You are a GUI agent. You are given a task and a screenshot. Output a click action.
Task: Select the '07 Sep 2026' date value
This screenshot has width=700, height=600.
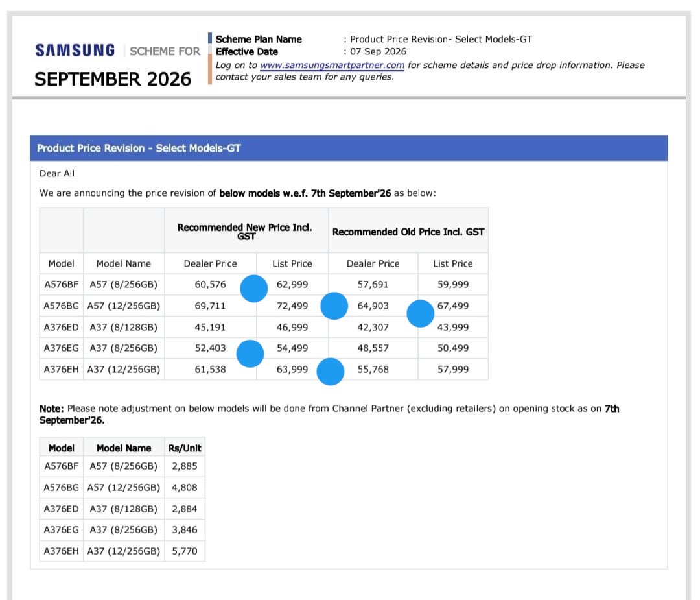(378, 51)
